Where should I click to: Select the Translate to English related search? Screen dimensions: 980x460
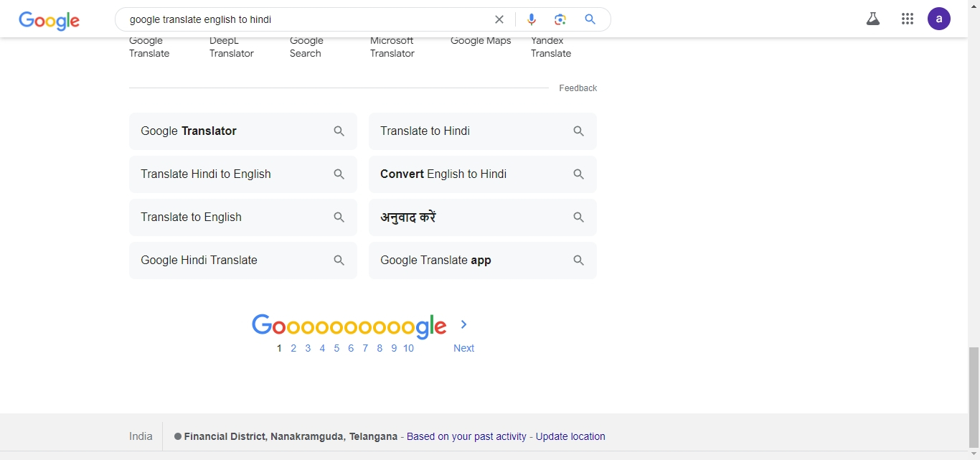coord(243,217)
